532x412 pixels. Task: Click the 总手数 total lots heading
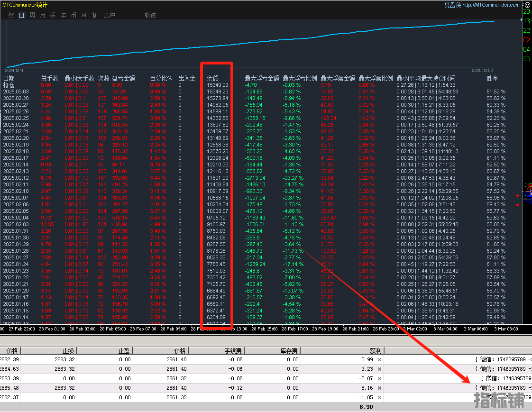pyautogui.click(x=49, y=78)
